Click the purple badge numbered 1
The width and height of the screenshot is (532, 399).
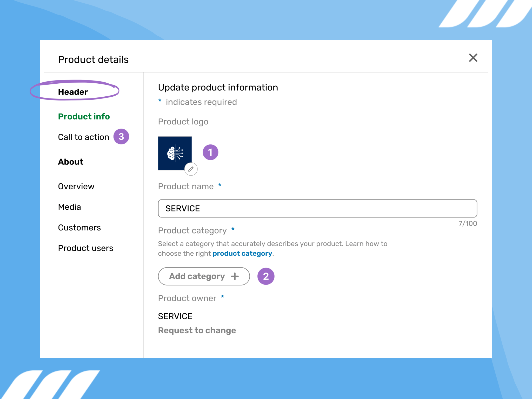click(x=210, y=152)
